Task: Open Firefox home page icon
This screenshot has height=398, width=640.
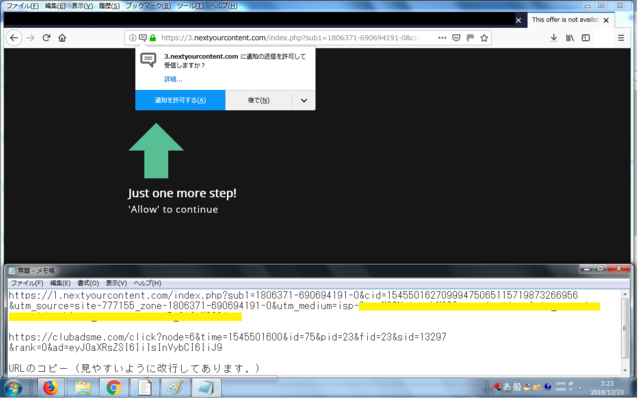Action: click(62, 38)
